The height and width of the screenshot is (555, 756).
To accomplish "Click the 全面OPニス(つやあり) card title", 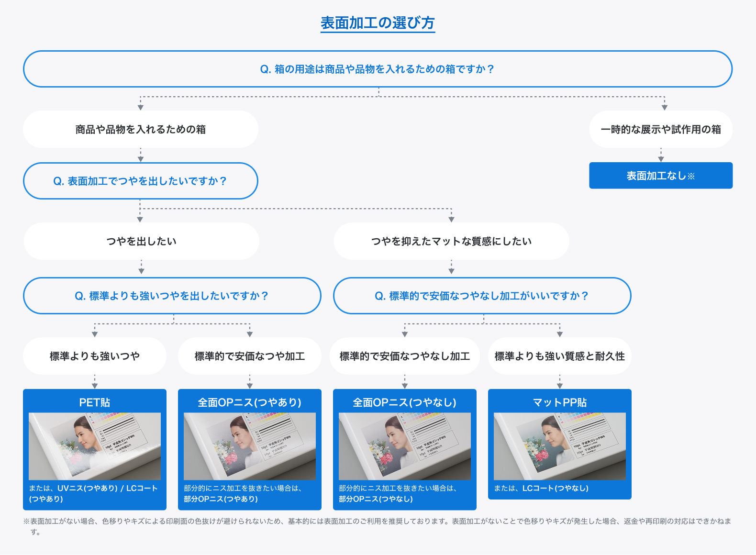I will pyautogui.click(x=250, y=402).
